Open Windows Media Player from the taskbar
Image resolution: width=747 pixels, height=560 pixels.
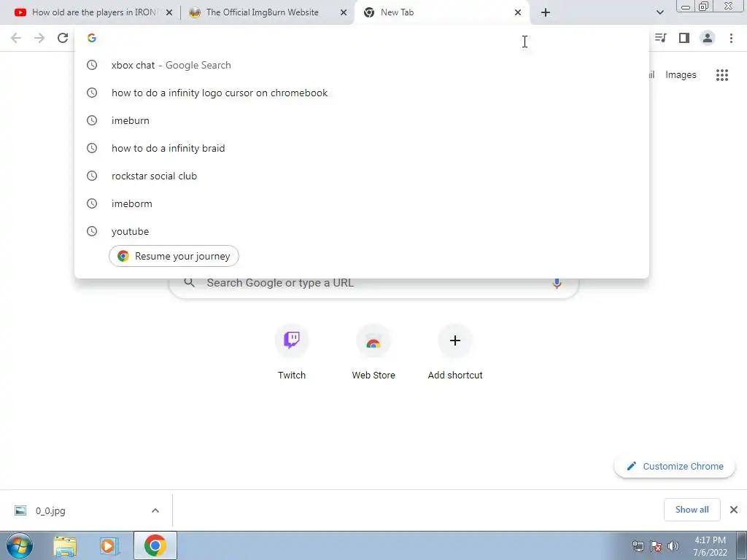(108, 545)
